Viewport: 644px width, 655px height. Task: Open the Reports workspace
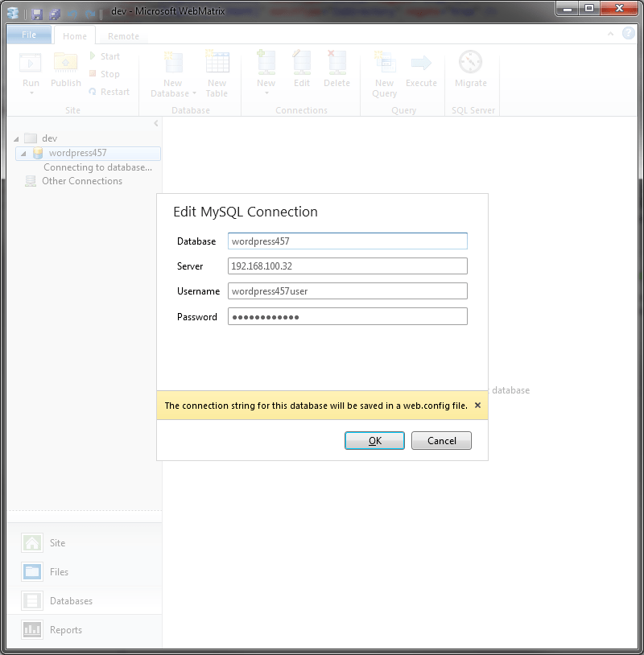coord(66,630)
